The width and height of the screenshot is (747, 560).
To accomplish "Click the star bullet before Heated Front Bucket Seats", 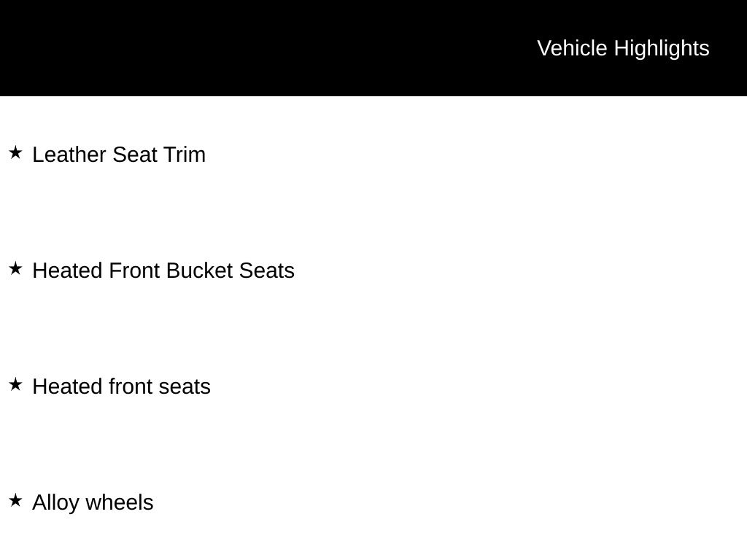I will [15, 268].
